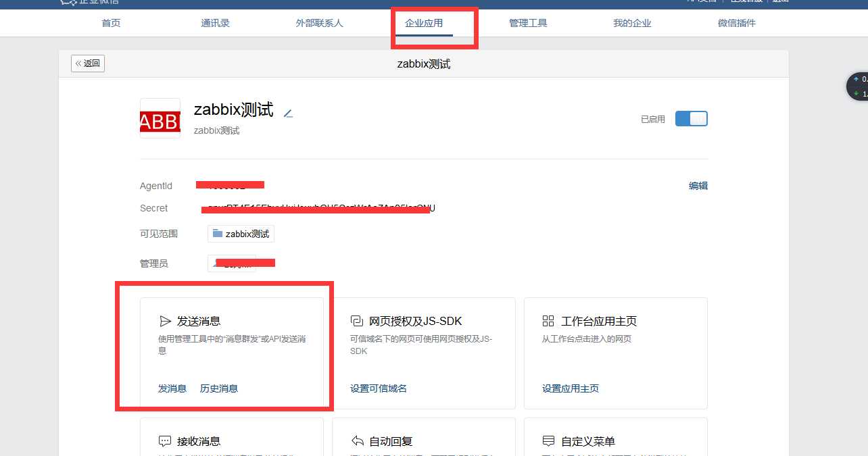Viewport: 868px width, 456px height.
Task: Click the zabbix测试 visible range folder tag
Action: tap(241, 234)
